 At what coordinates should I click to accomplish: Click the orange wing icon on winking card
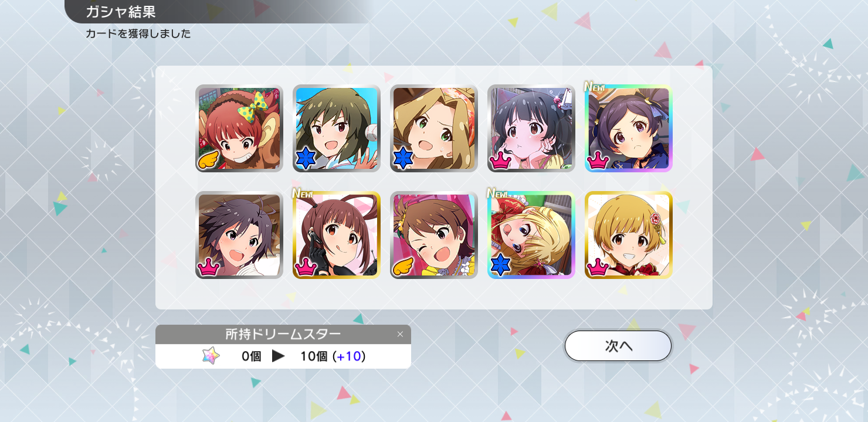pyautogui.click(x=404, y=266)
